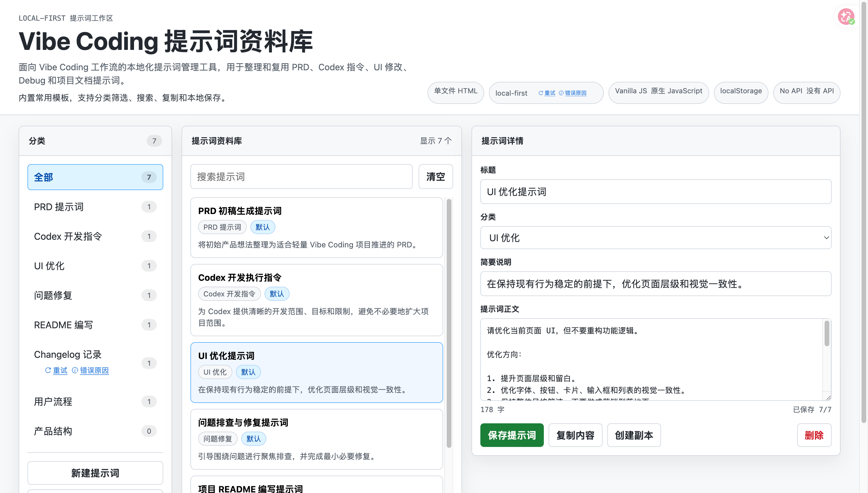This screenshot has height=493, width=868.
Task: Click the 创建副本 button
Action: coord(634,435)
